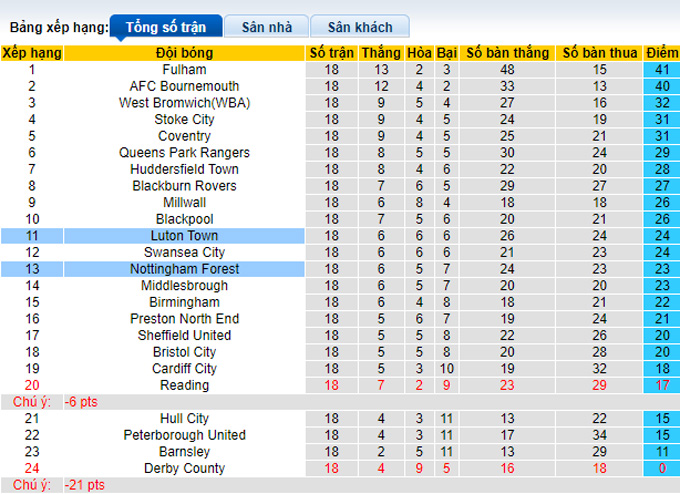
Task: Open Sheffield United team link
Action: (183, 335)
